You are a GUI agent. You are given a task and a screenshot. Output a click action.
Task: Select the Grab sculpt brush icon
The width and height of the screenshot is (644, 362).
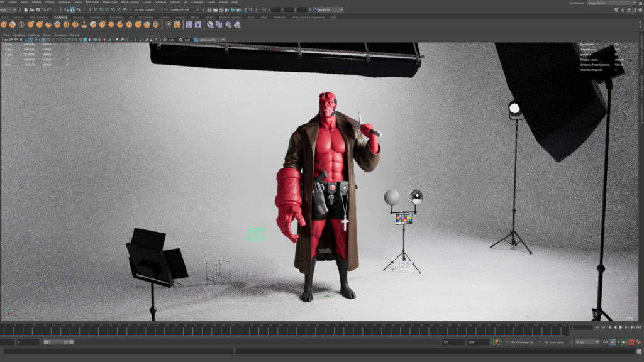tap(30, 27)
